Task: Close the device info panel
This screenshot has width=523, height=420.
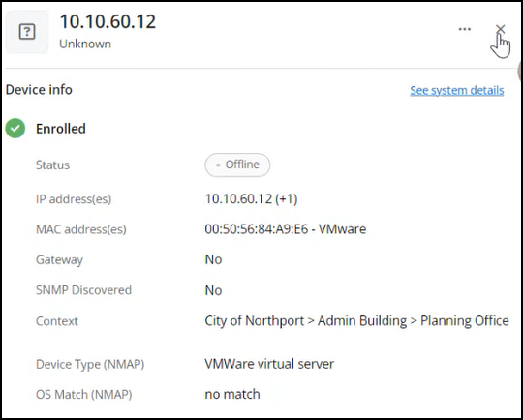Action: click(x=500, y=30)
